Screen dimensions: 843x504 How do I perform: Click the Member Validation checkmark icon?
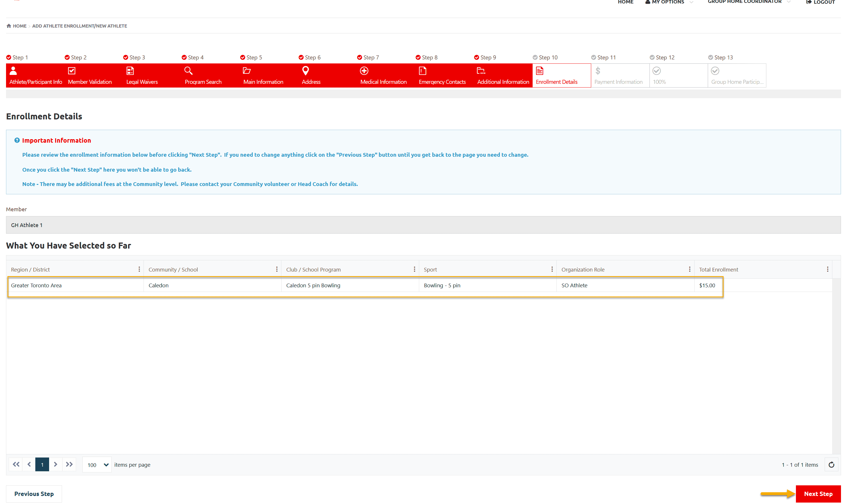pos(72,71)
